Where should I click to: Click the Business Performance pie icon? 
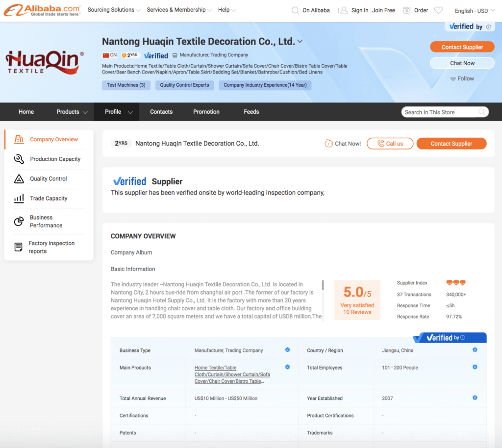pyautogui.click(x=19, y=221)
